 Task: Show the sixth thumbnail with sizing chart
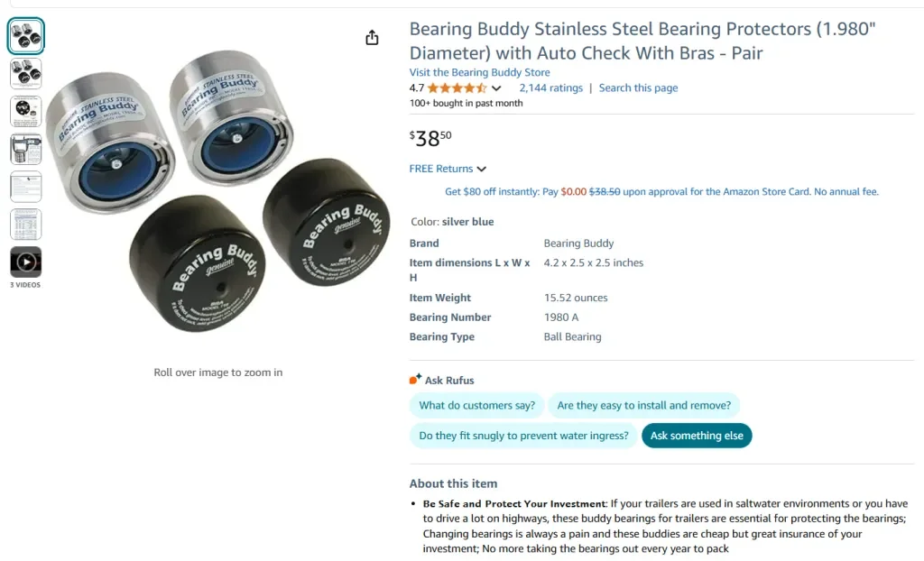pos(25,224)
